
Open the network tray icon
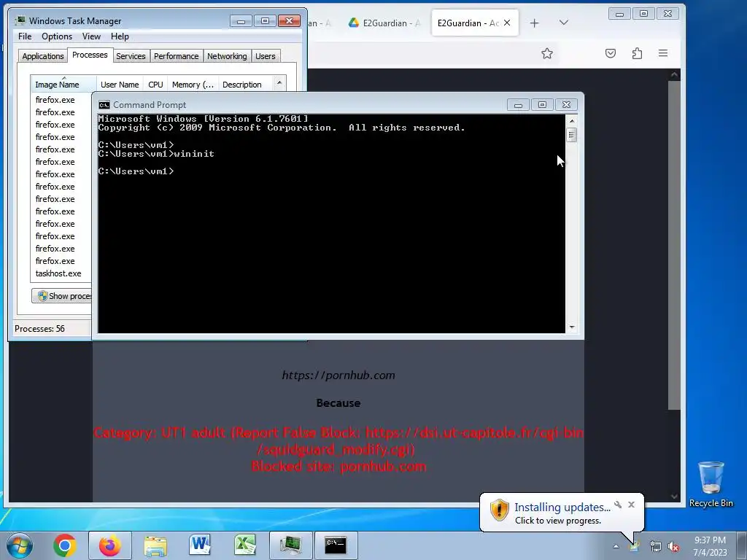pyautogui.click(x=656, y=546)
